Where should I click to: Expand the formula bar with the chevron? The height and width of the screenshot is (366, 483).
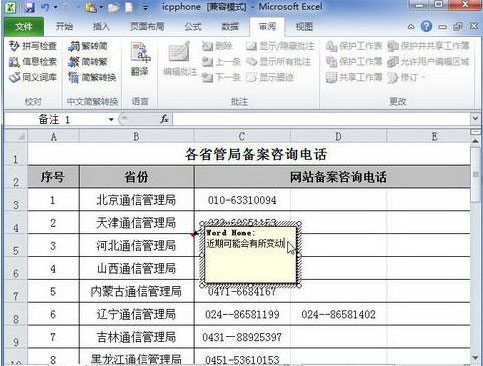pos(475,118)
